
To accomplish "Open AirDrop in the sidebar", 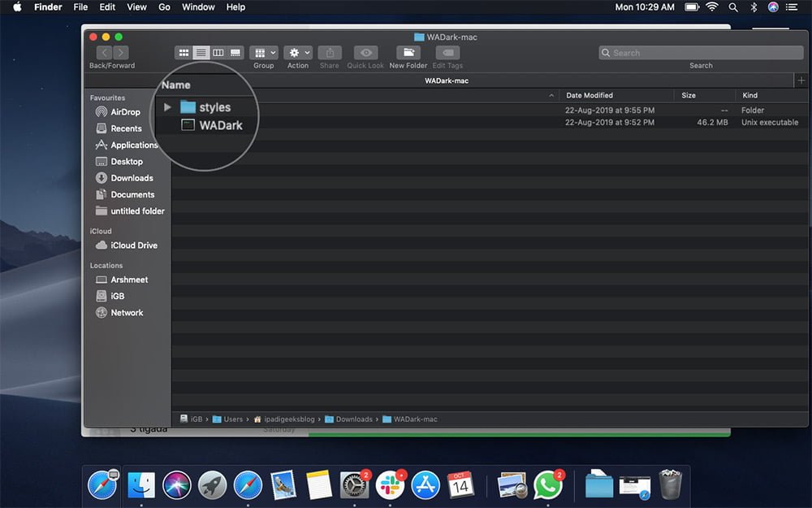I will pyautogui.click(x=118, y=112).
